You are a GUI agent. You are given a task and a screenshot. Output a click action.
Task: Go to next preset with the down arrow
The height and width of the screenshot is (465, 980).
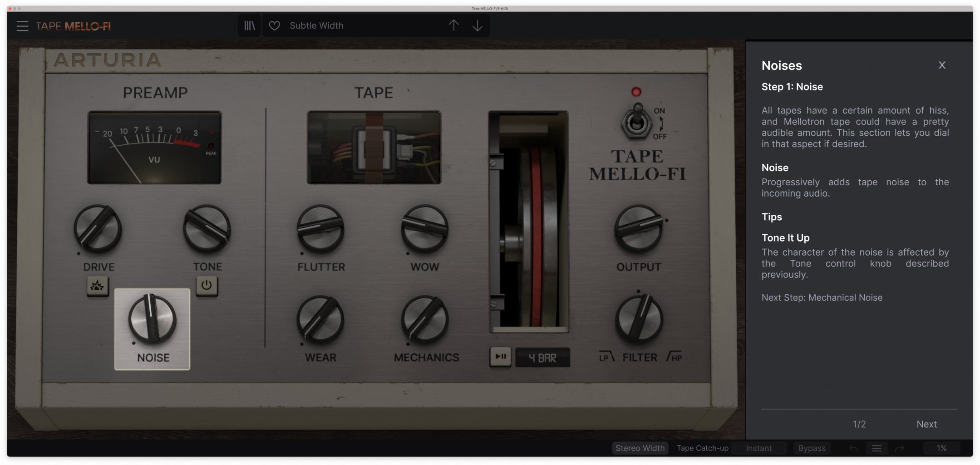point(477,25)
